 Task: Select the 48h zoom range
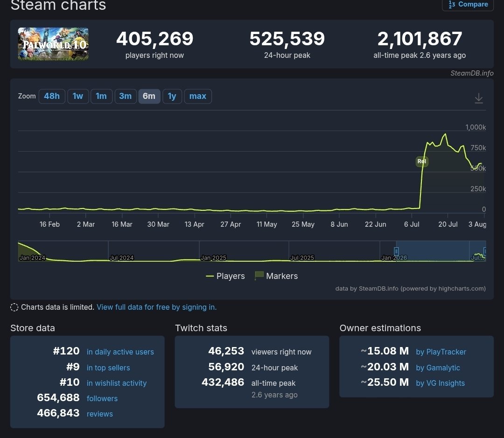click(52, 96)
